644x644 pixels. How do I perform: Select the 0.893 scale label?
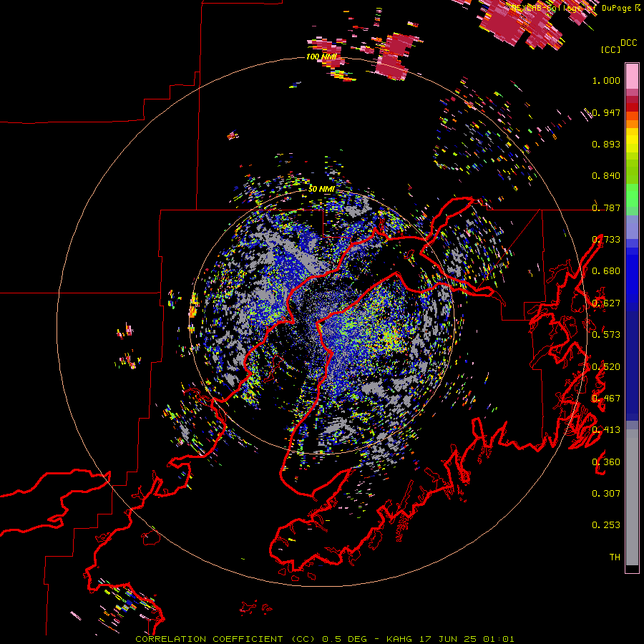tap(606, 144)
